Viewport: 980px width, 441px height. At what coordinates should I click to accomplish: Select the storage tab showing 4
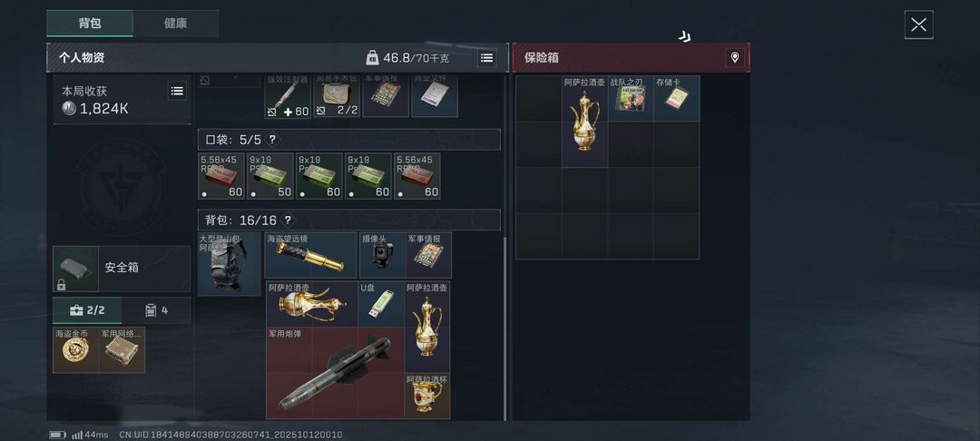[156, 310]
